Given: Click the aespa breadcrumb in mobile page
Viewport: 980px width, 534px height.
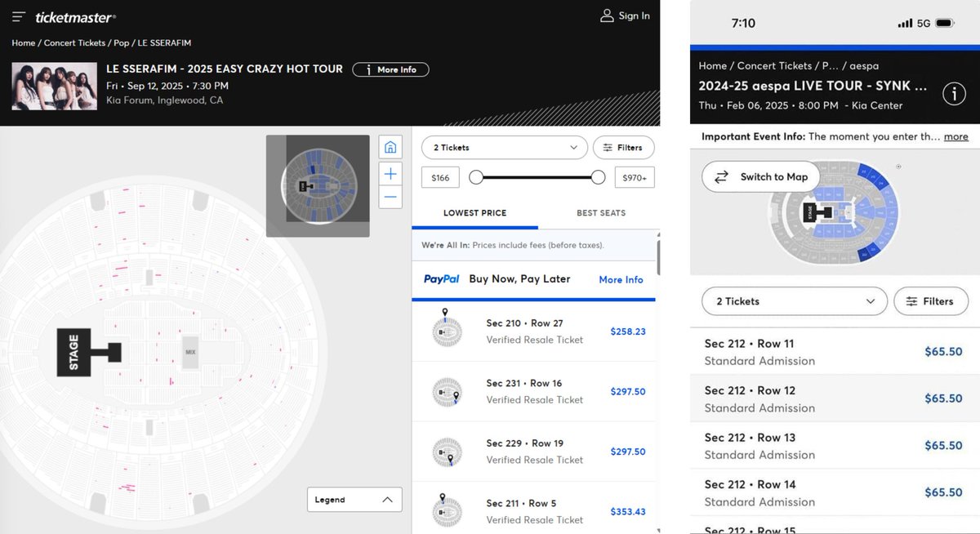Looking at the screenshot, I should pyautogui.click(x=865, y=65).
